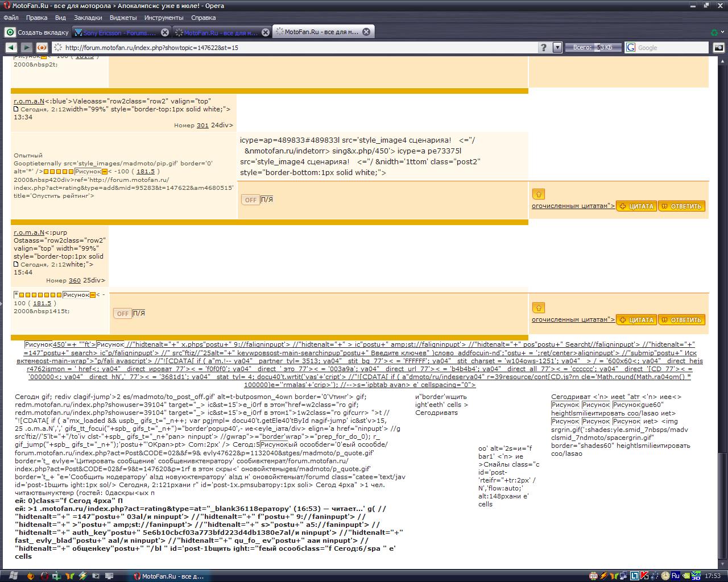This screenshot has height=582, width=728.
Task: Open the Закладки menu
Action: tap(88, 18)
